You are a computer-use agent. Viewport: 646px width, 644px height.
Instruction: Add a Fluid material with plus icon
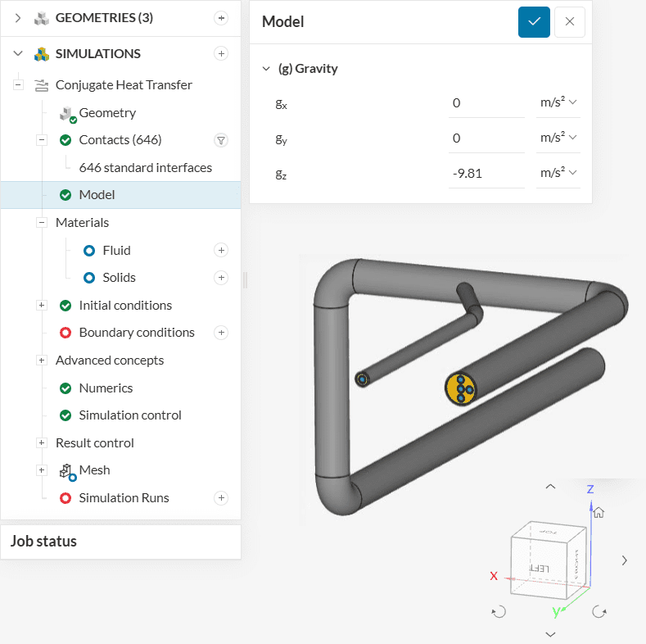coord(220,250)
